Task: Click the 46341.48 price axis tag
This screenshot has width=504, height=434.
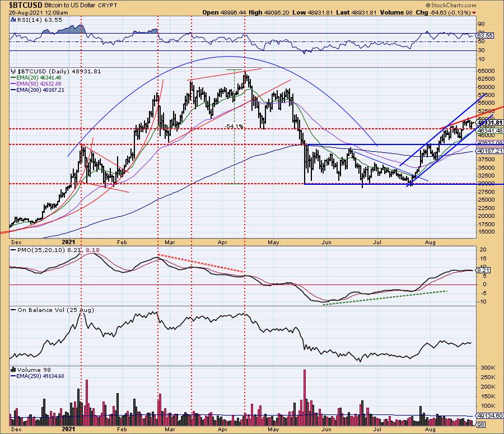Action: [x=490, y=131]
